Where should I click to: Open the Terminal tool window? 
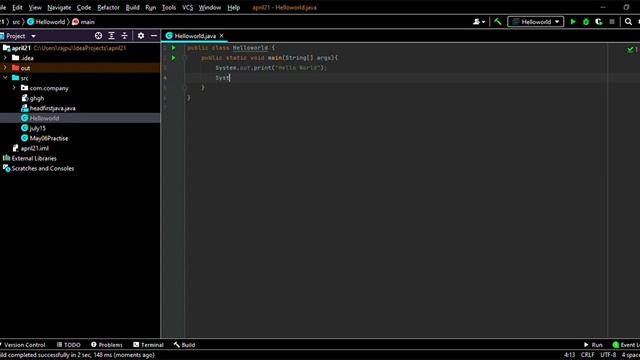click(x=148, y=345)
